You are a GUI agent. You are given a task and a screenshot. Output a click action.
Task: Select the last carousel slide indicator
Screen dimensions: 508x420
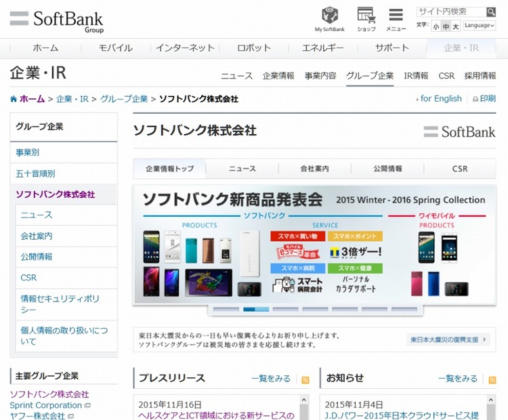tap(404, 310)
